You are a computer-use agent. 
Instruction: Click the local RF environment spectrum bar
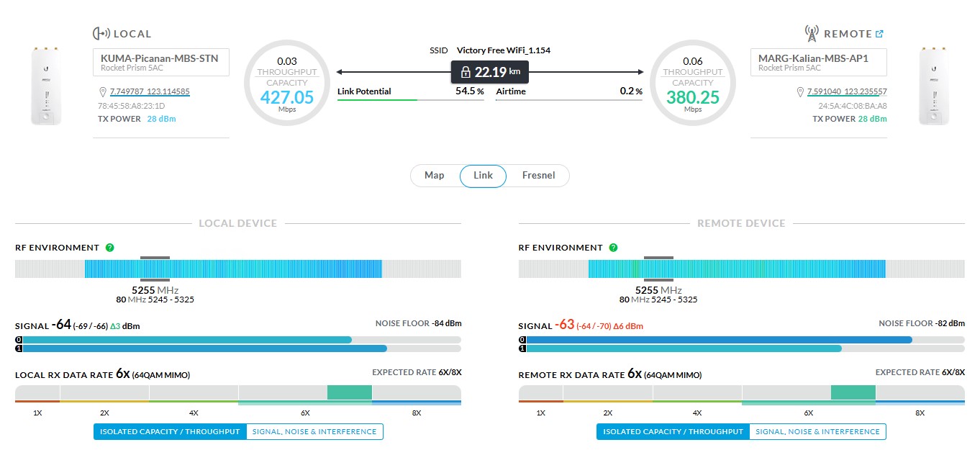[237, 269]
